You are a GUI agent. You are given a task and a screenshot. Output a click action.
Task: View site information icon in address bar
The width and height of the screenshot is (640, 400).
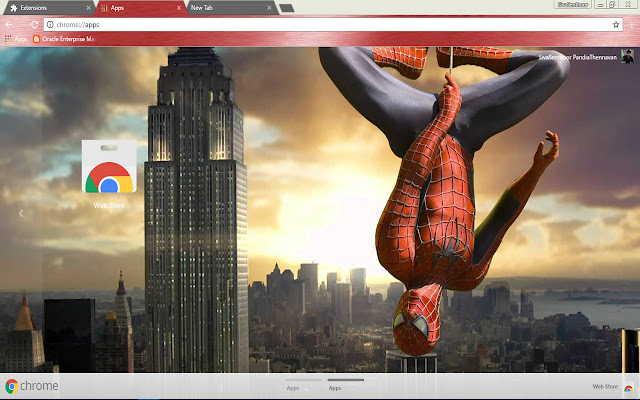tap(50, 24)
